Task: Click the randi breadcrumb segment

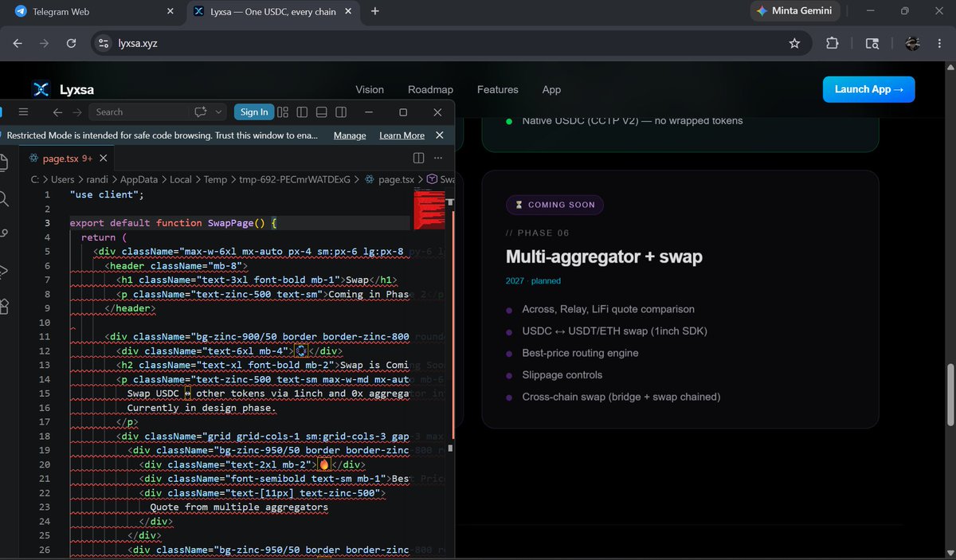Action: coord(96,179)
